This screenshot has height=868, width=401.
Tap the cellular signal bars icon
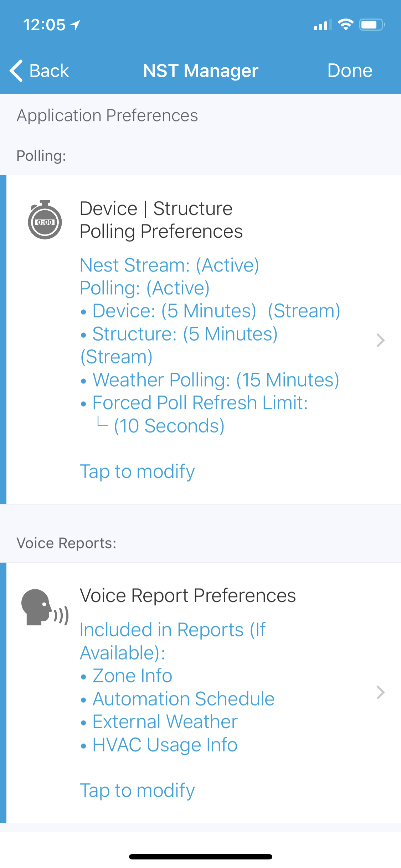click(323, 25)
